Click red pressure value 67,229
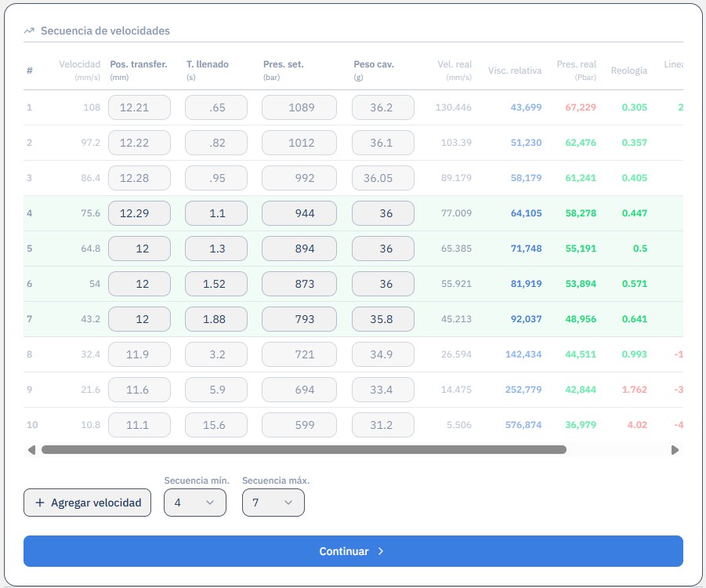706x588 pixels. [x=581, y=107]
